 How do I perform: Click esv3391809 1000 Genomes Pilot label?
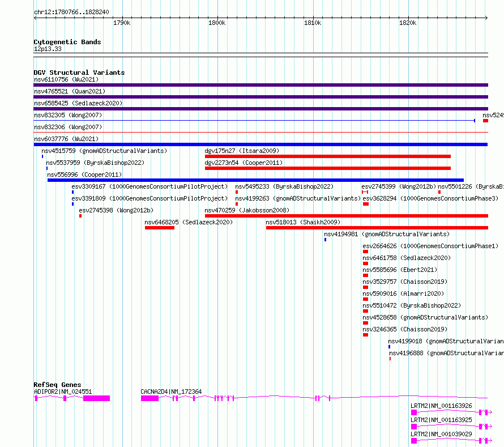point(150,198)
